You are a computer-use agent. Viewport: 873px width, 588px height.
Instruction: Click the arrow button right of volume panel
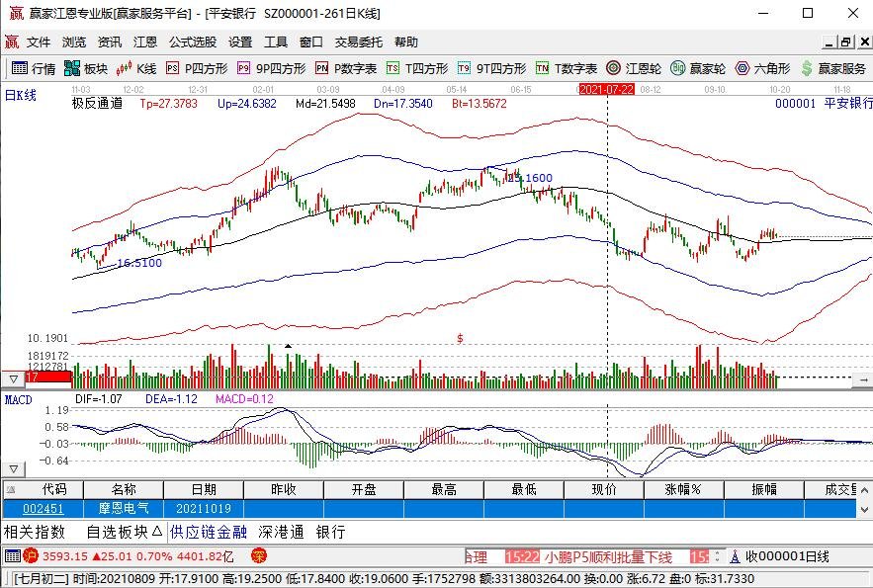coord(864,379)
